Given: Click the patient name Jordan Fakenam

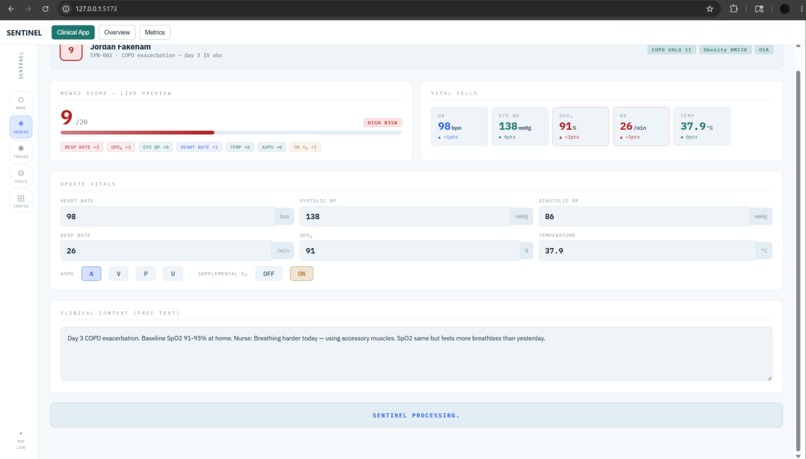Looking at the screenshot, I should [120, 47].
